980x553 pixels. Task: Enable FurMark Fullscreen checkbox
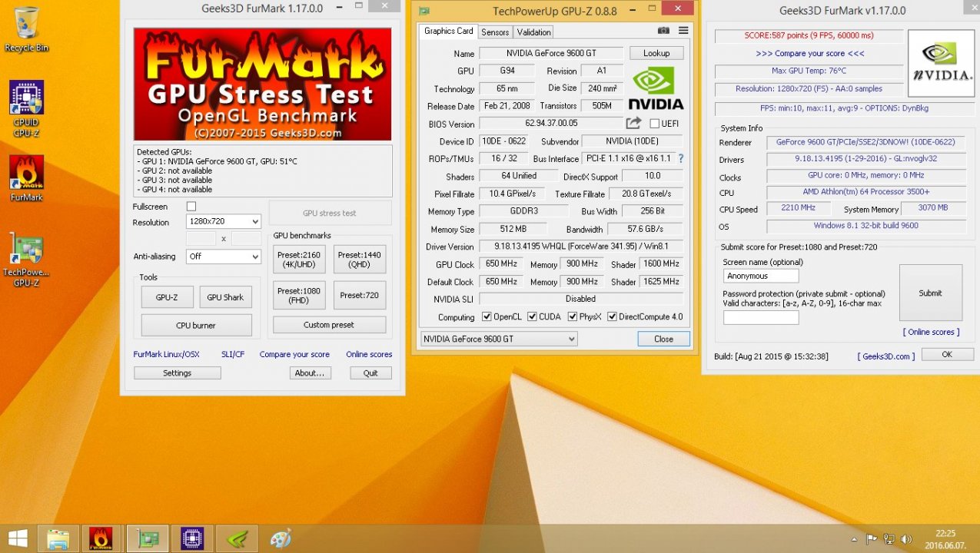coord(191,207)
